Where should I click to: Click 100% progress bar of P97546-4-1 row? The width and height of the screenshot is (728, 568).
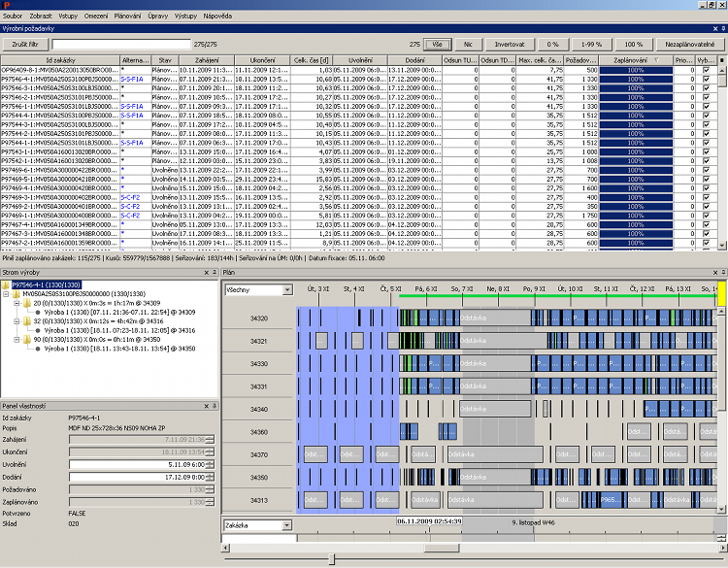click(x=636, y=80)
